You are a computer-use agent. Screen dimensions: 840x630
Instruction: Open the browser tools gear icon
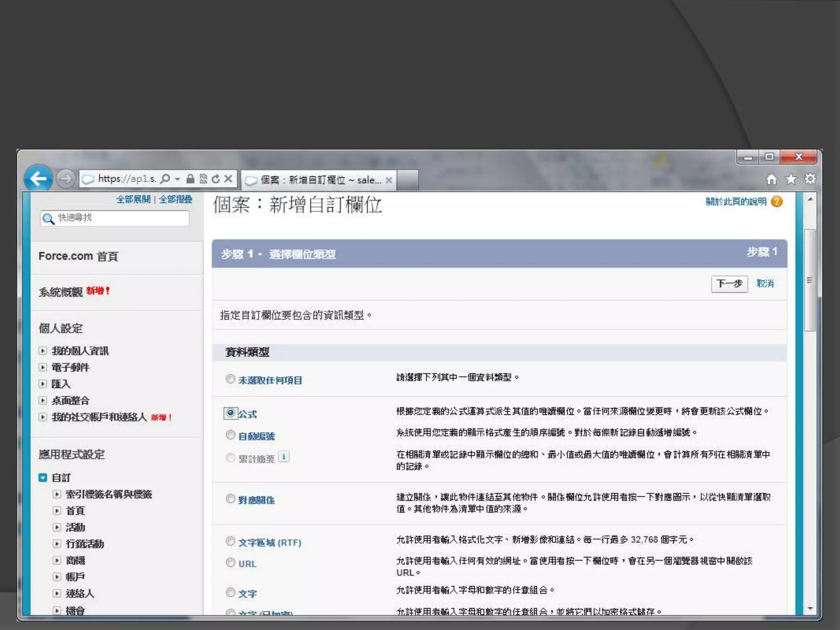[810, 179]
